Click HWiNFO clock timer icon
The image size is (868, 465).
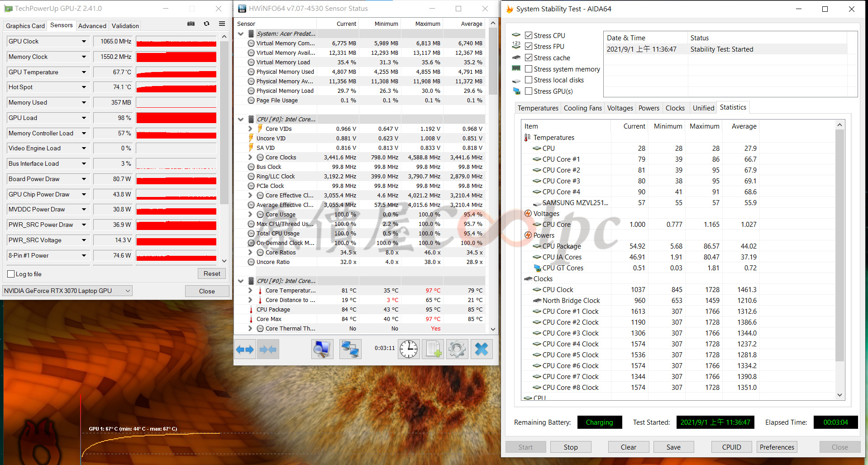pos(409,349)
